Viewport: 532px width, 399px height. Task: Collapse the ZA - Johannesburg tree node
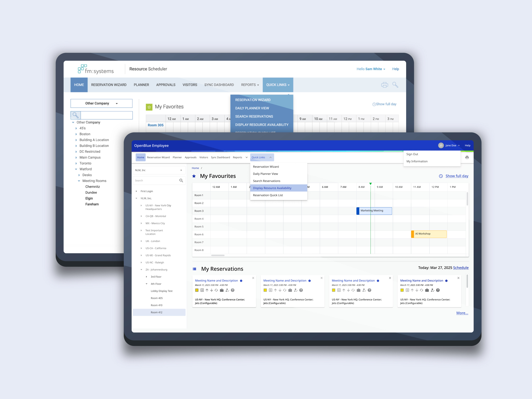click(141, 270)
